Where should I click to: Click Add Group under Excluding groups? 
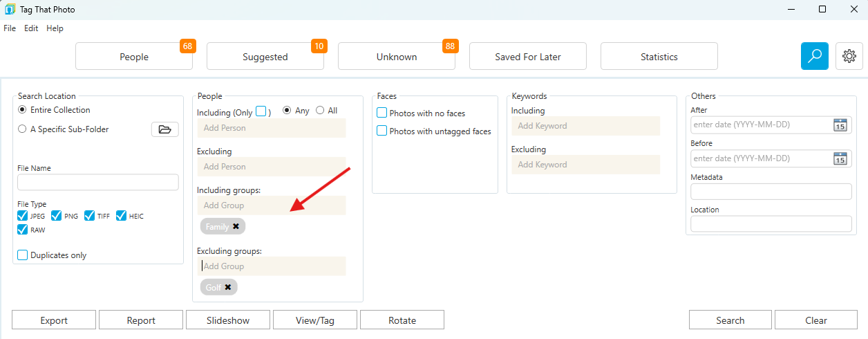272,266
